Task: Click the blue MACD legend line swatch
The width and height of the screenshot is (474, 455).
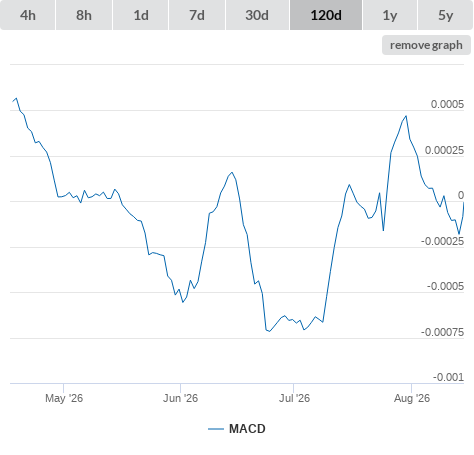Action: [x=216, y=429]
